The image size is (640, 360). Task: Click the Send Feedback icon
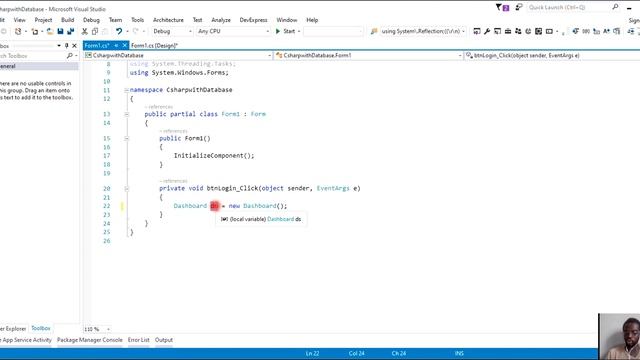click(x=519, y=7)
